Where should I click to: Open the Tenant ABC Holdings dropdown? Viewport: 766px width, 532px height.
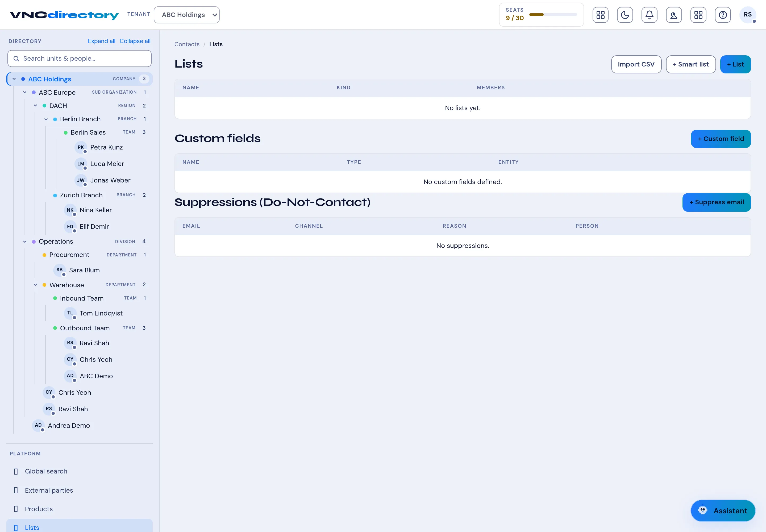point(187,15)
